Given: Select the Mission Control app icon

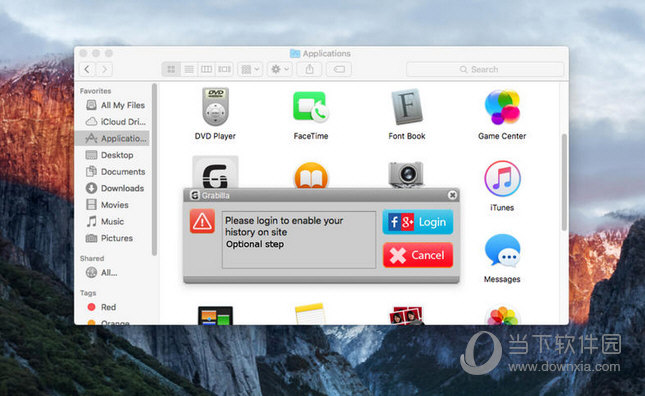Looking at the screenshot, I should pyautogui.click(x=215, y=315).
